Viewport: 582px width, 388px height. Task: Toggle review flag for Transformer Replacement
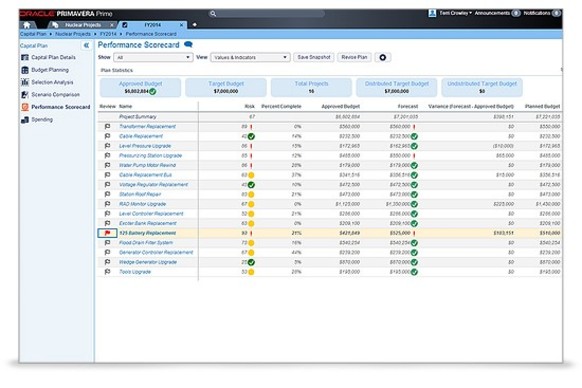coord(107,127)
